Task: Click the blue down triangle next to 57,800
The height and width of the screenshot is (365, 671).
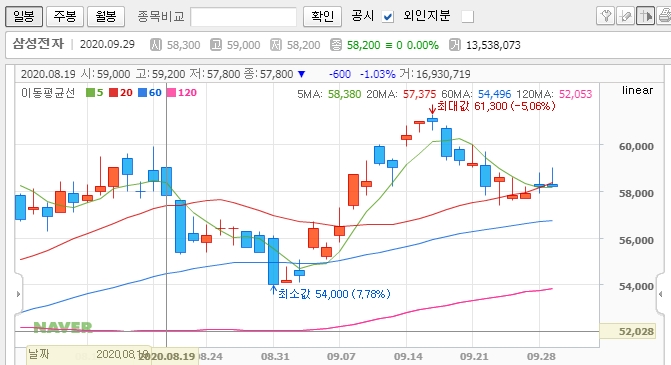Action: coord(302,74)
